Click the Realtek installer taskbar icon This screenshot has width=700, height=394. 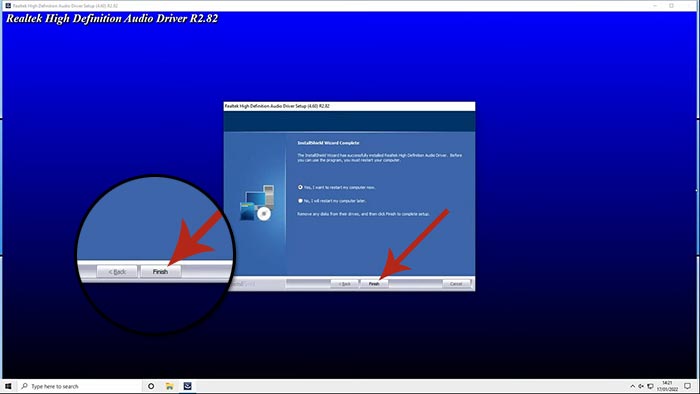[188, 386]
